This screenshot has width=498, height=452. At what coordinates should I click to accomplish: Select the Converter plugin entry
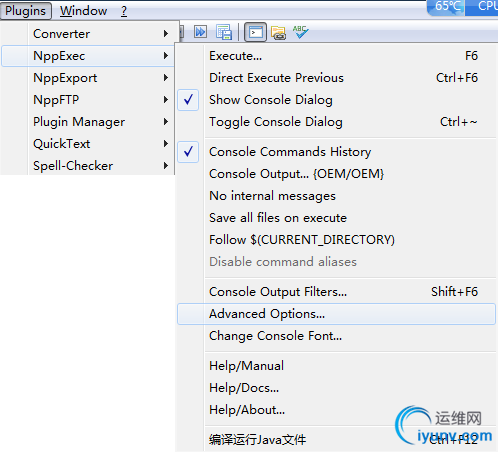[88, 34]
